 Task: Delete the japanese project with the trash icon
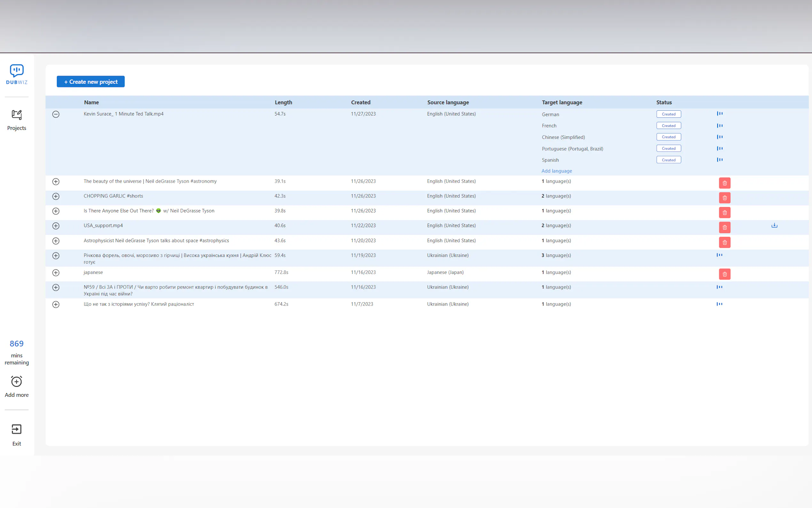coord(724,274)
